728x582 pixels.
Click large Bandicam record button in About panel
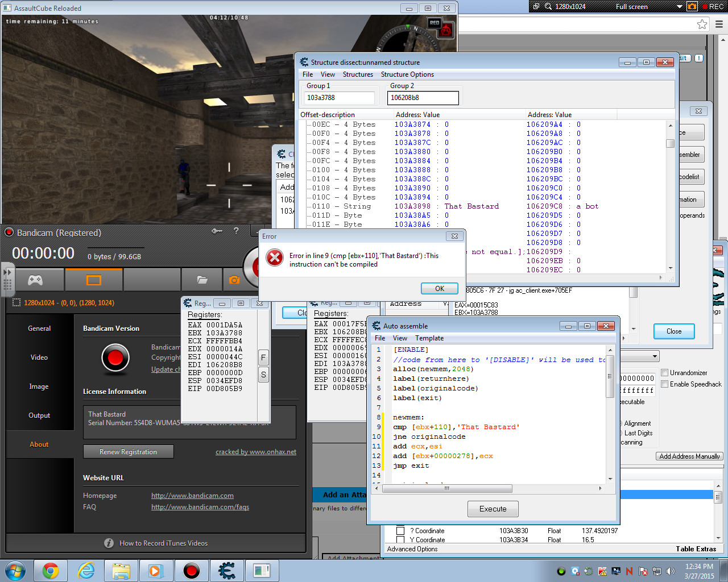click(115, 357)
